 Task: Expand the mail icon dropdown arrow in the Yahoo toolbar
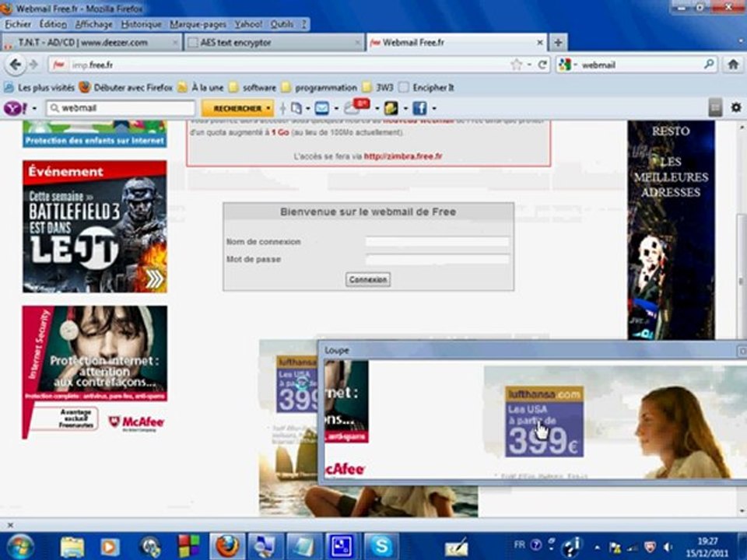pyautogui.click(x=336, y=109)
